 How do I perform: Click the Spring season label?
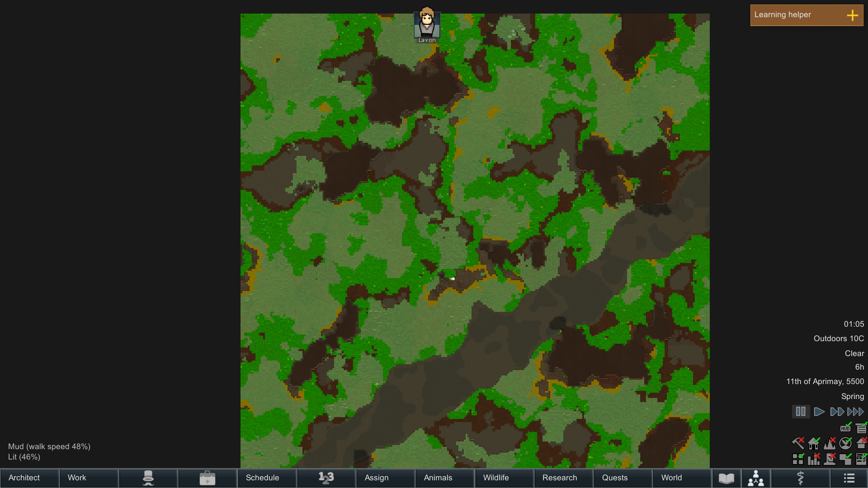[853, 396]
